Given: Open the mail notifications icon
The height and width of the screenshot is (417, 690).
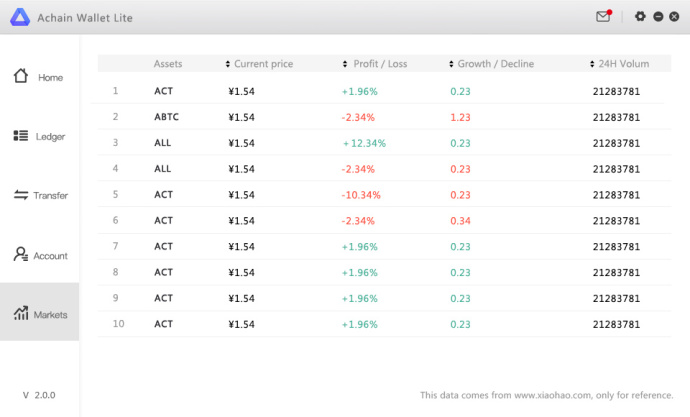Looking at the screenshot, I should point(603,16).
